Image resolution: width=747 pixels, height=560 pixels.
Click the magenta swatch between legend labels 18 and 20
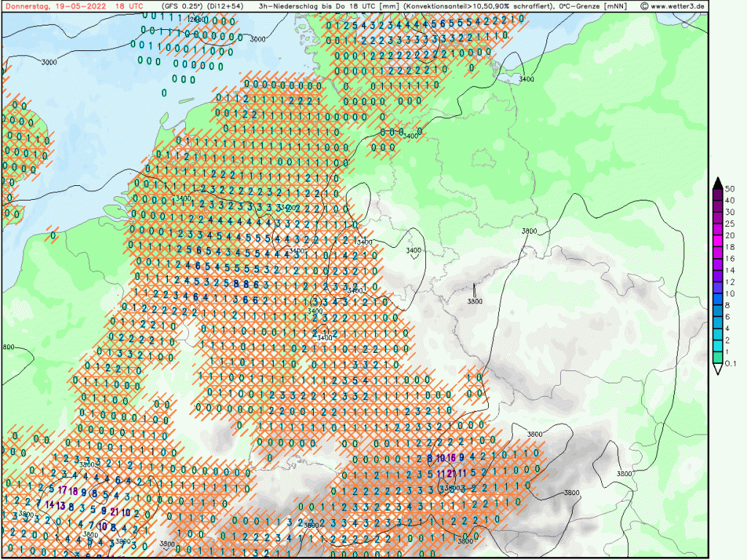(x=718, y=241)
